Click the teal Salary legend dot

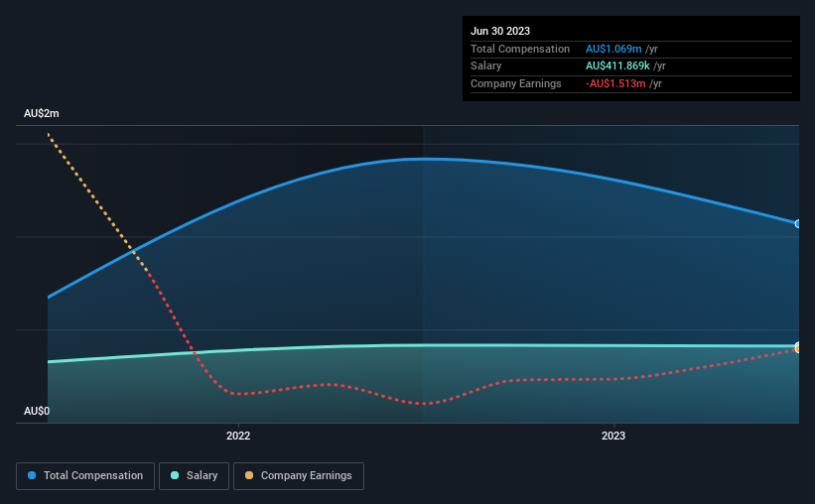point(175,475)
